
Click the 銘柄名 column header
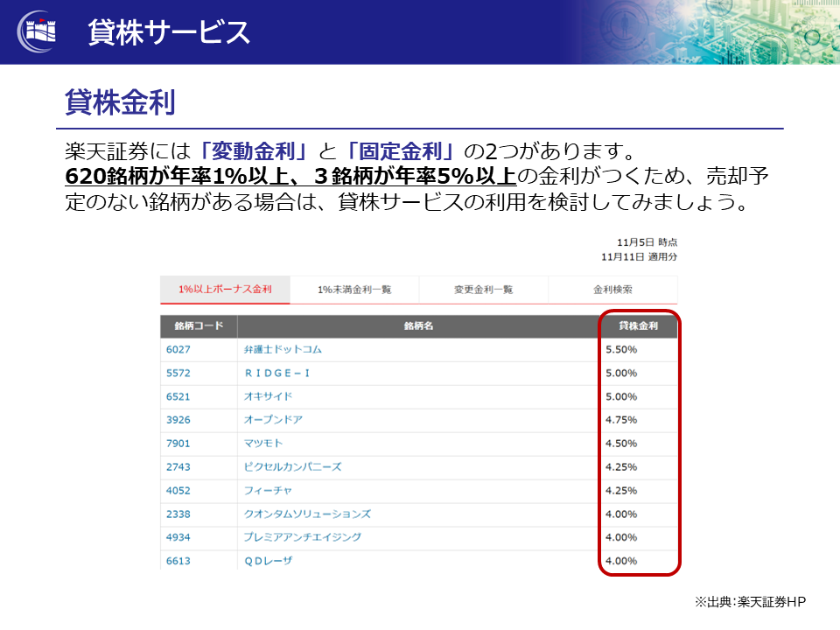[x=418, y=325]
